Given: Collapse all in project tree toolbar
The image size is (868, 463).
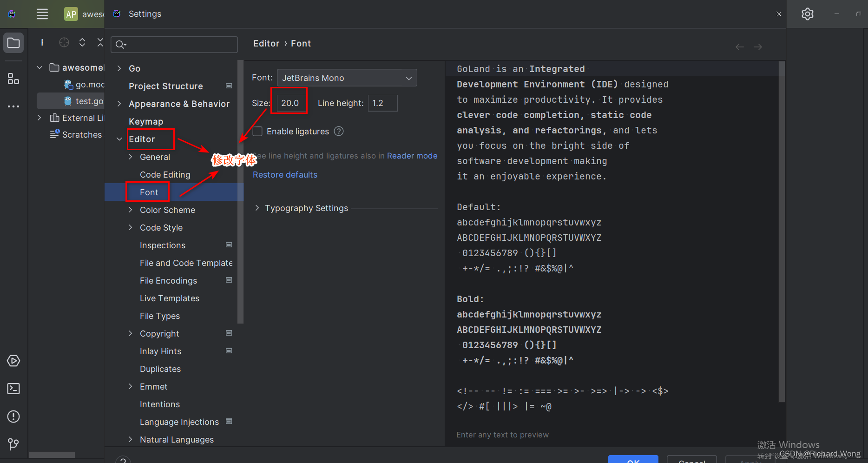Looking at the screenshot, I should [x=100, y=43].
